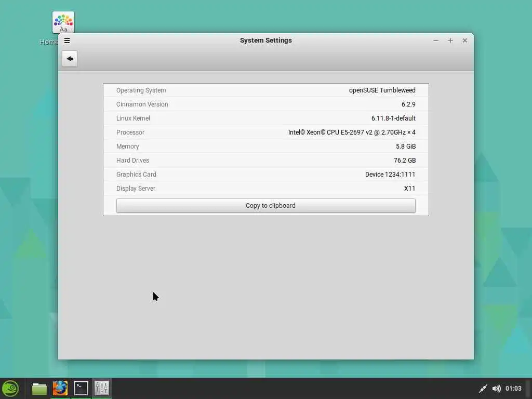532x399 pixels.
Task: Select the X11 display server value
Action: tap(409, 188)
